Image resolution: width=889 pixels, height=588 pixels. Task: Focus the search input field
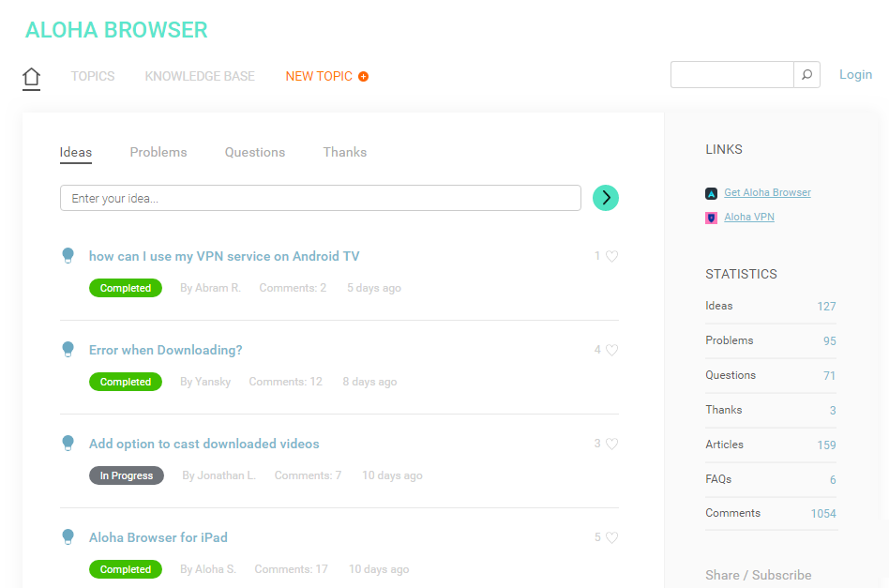(732, 74)
